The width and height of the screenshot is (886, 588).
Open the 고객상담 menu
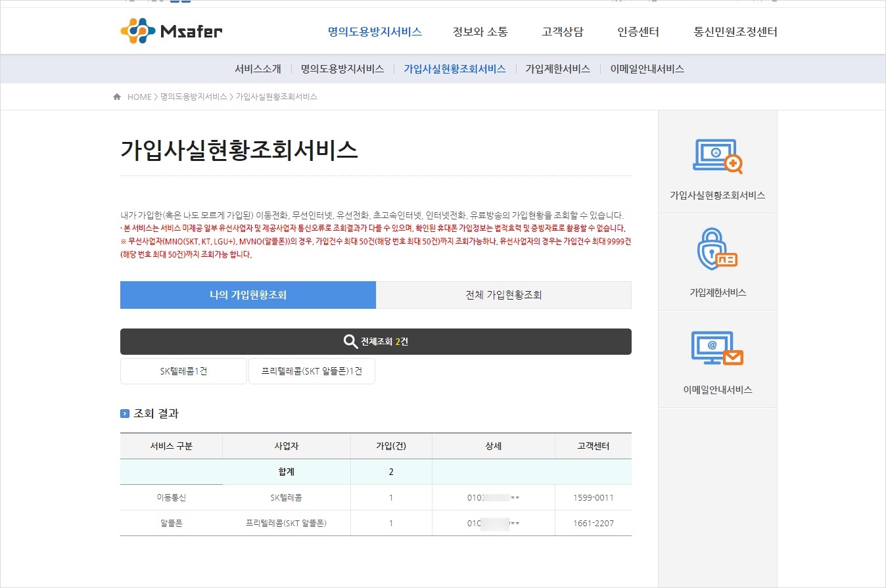(563, 32)
